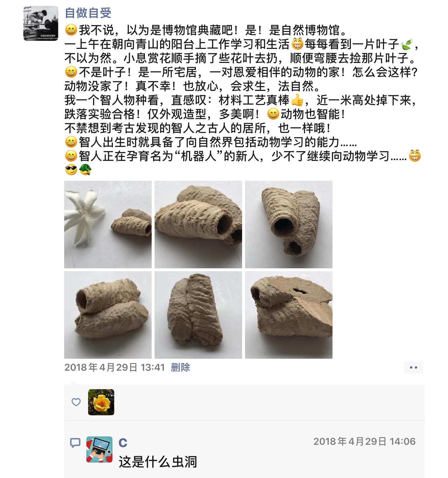This screenshot has height=478, width=448.
Task: Open the fifth photo of upright nest
Action: tap(198, 315)
